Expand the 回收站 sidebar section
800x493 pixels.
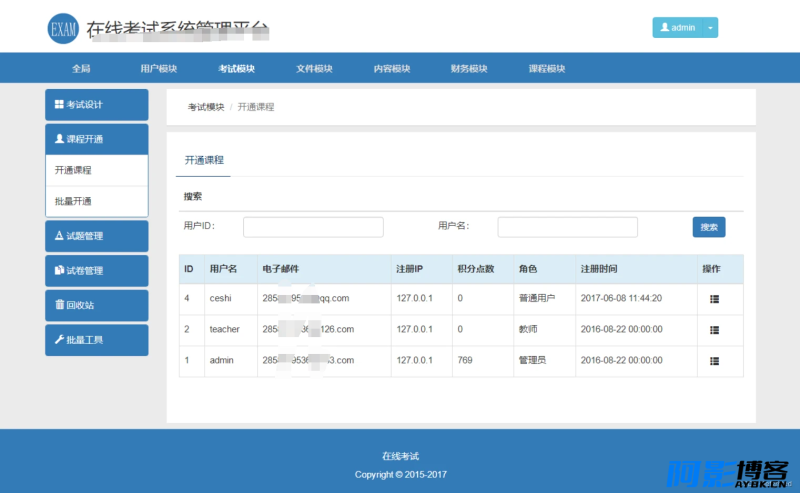pyautogui.click(x=97, y=305)
